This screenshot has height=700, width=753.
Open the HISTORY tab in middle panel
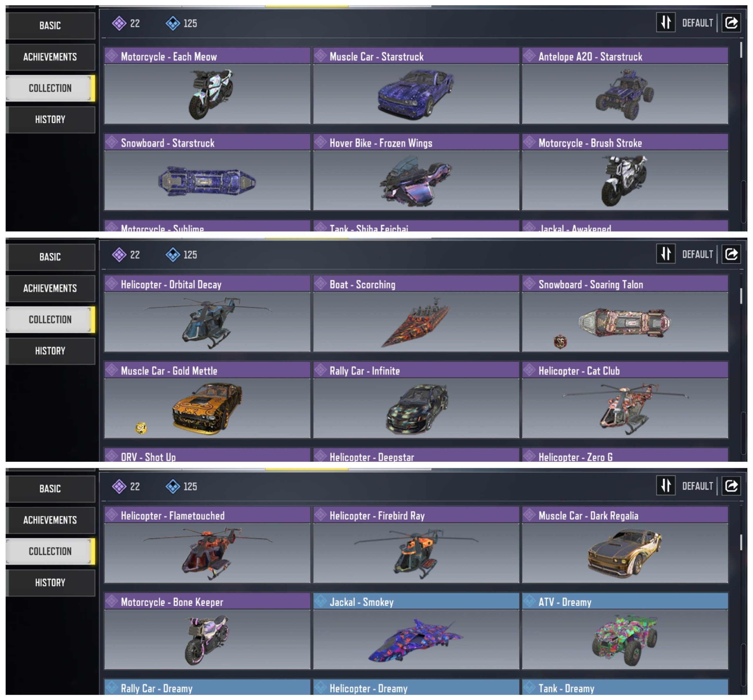click(x=50, y=351)
